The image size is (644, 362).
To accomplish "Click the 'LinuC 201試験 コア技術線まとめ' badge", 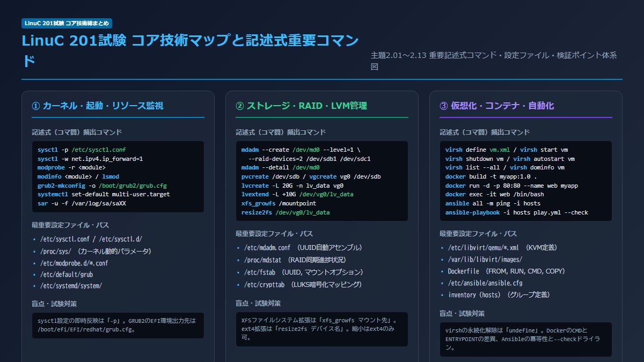I will (x=67, y=23).
